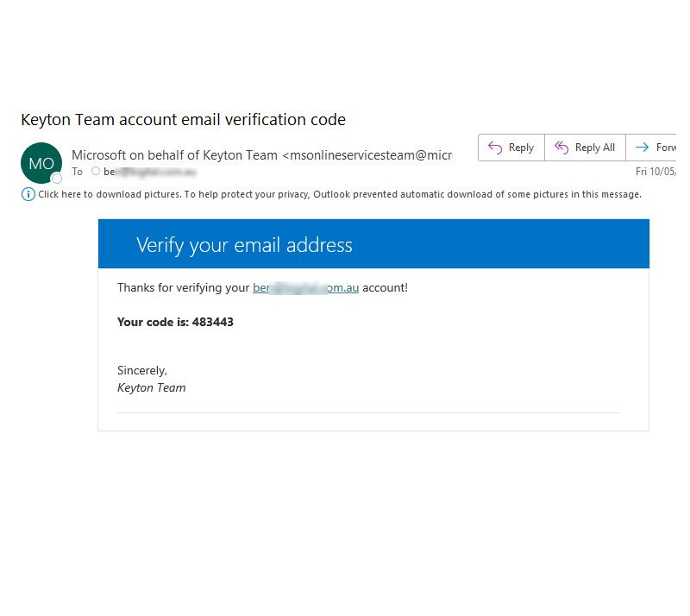Click the info icon in the privacy notice
The height and width of the screenshot is (616, 690).
(x=28, y=194)
